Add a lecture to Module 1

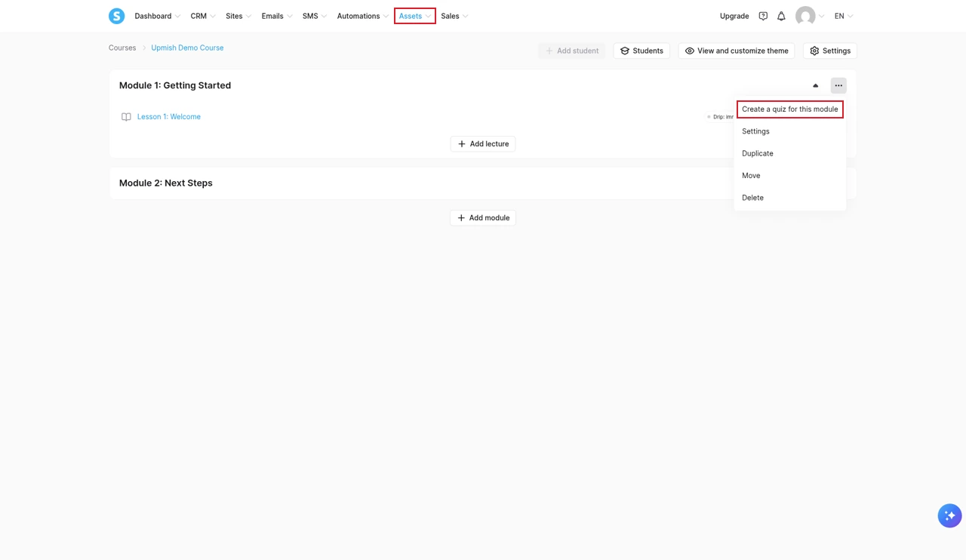[483, 143]
